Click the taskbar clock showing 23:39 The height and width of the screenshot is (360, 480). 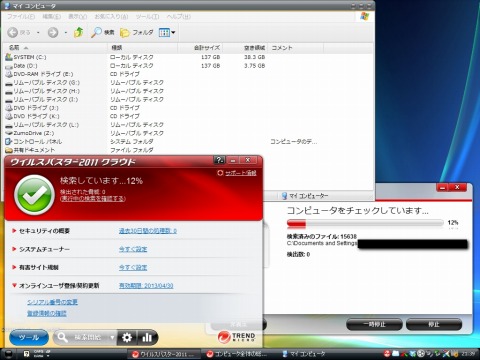(469, 353)
